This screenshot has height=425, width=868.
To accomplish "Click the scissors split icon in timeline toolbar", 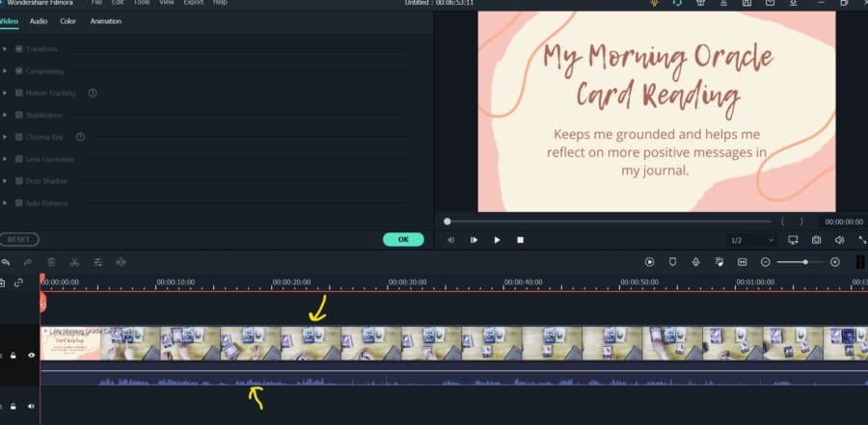I will tap(74, 262).
